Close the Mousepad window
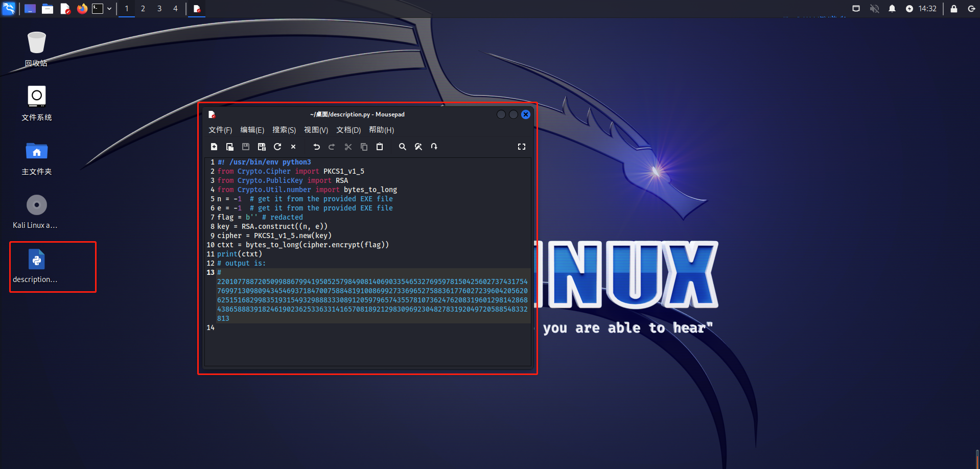This screenshot has width=980, height=469. tap(526, 114)
